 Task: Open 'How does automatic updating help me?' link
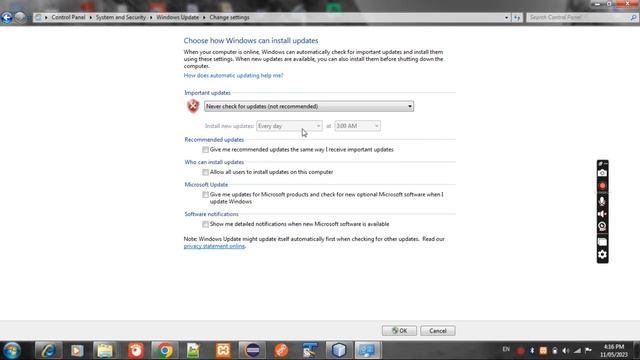pos(233,76)
